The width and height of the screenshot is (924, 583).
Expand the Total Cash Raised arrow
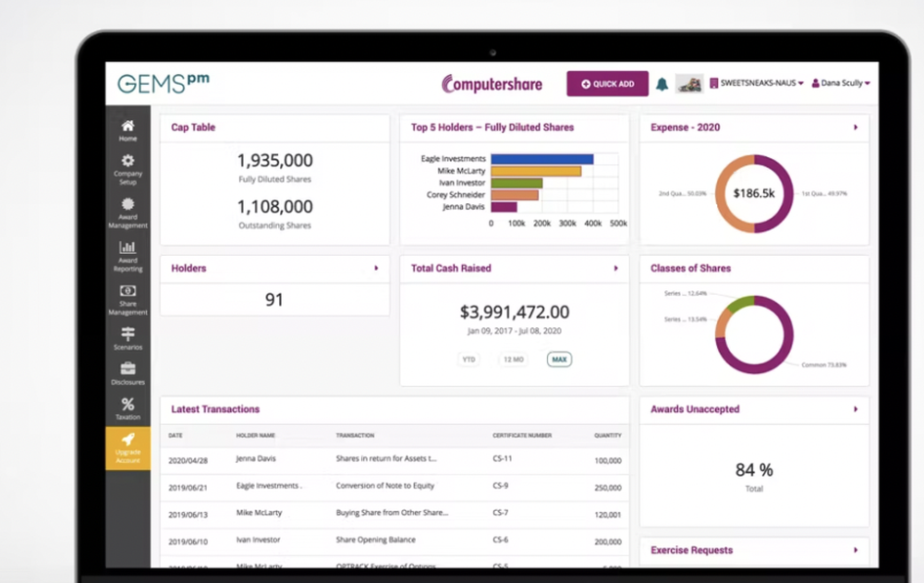point(615,268)
